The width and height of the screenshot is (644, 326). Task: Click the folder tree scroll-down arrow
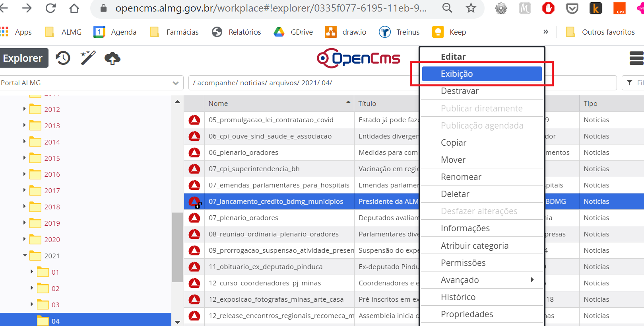(x=177, y=322)
